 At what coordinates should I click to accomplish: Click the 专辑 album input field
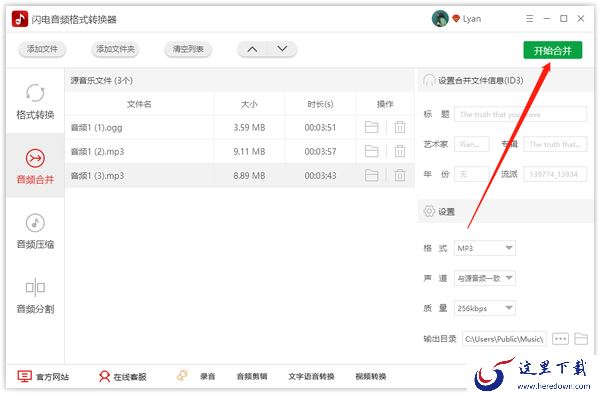tap(555, 144)
